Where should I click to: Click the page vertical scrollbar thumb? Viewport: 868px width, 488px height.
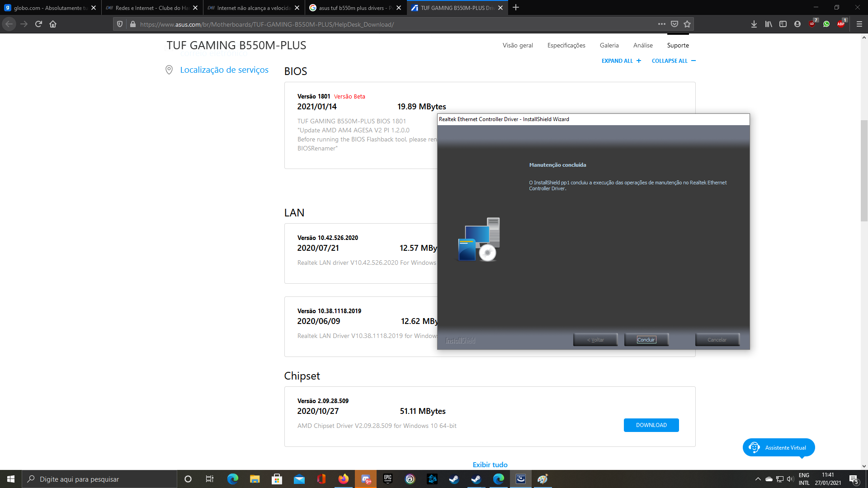tap(864, 170)
